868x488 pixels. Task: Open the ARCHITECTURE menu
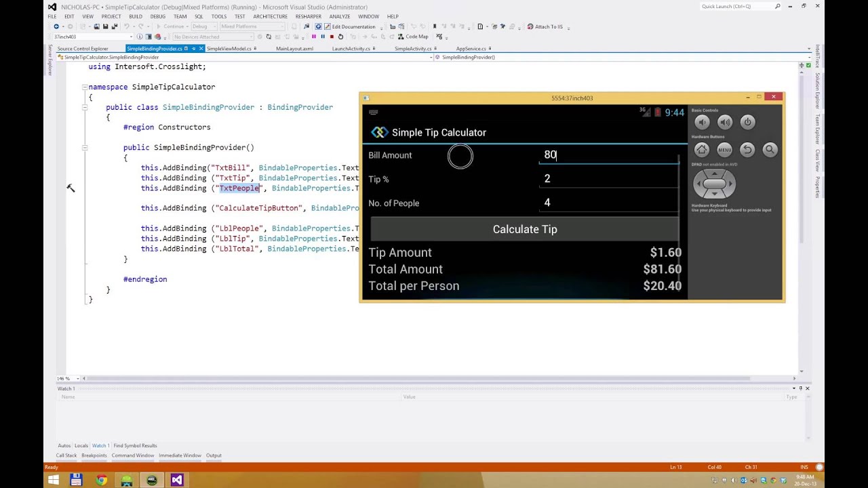tap(270, 16)
